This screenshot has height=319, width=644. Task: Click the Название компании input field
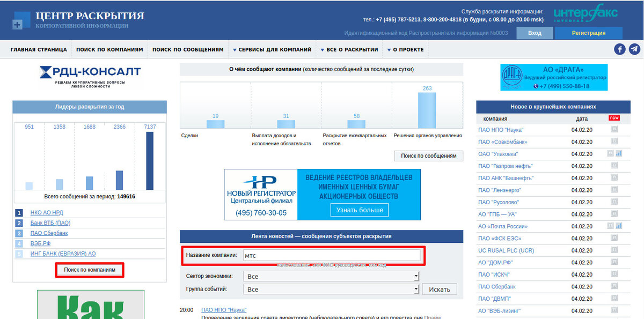[x=331, y=256]
